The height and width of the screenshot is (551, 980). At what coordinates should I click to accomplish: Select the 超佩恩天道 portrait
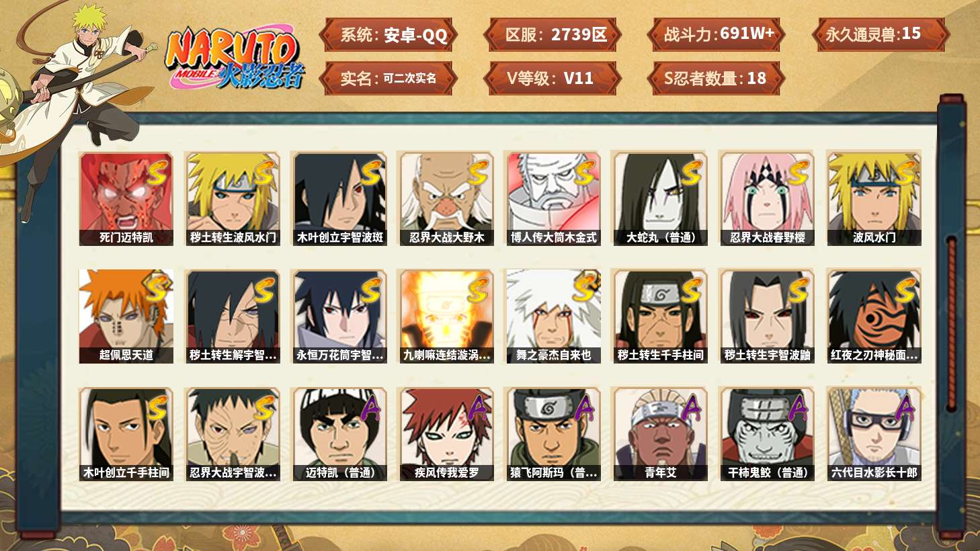pos(126,316)
